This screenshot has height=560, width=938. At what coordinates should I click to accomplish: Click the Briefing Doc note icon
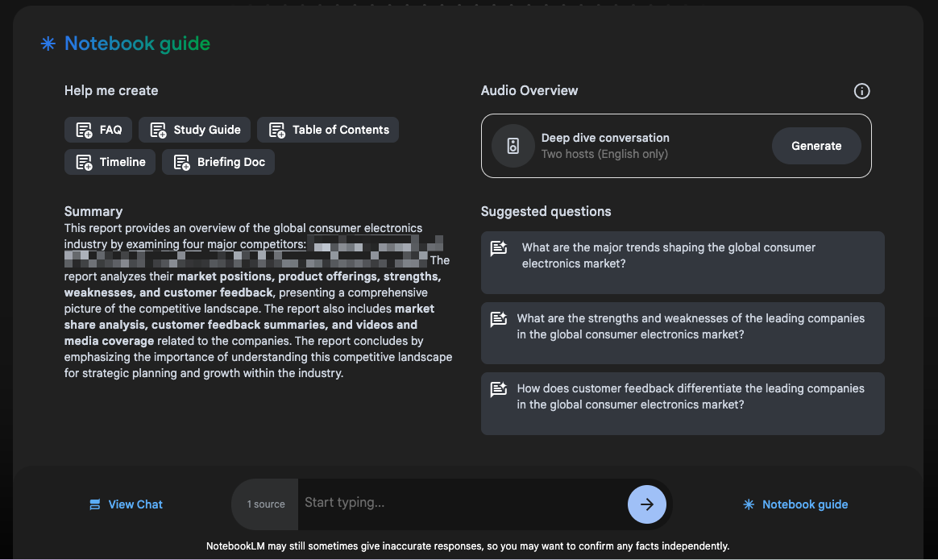[x=182, y=162]
